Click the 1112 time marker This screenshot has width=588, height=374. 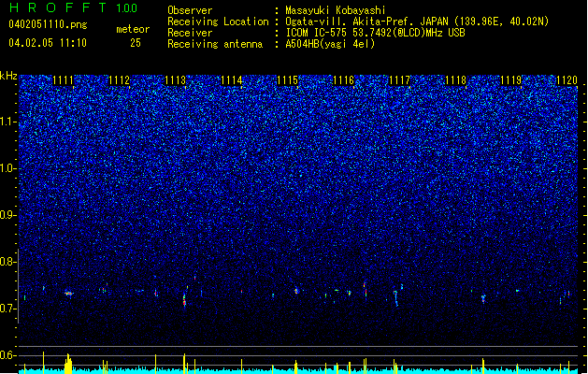coord(119,79)
